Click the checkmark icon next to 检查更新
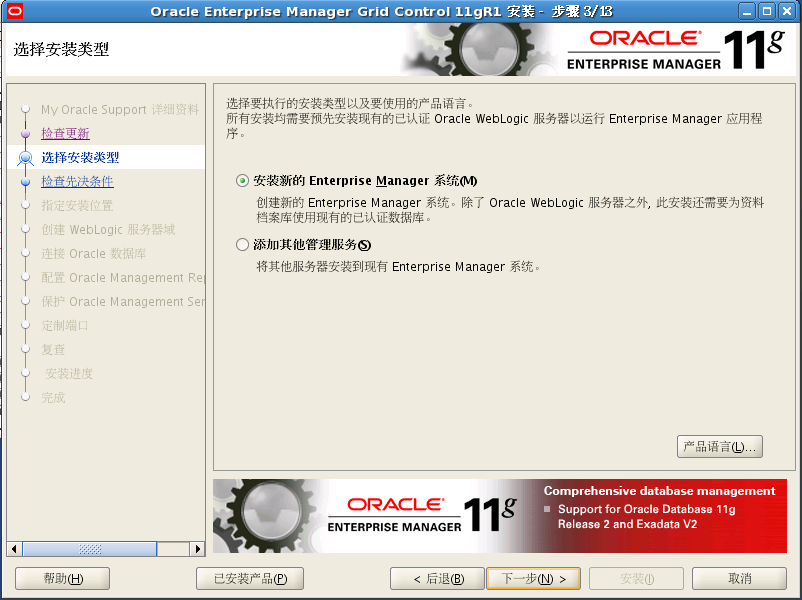The image size is (802, 600). (x=27, y=133)
